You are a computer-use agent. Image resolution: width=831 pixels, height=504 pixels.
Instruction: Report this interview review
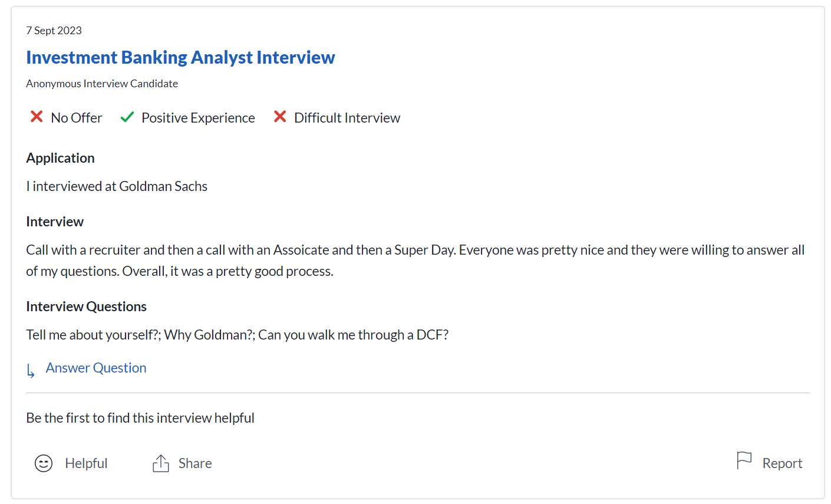pos(783,463)
